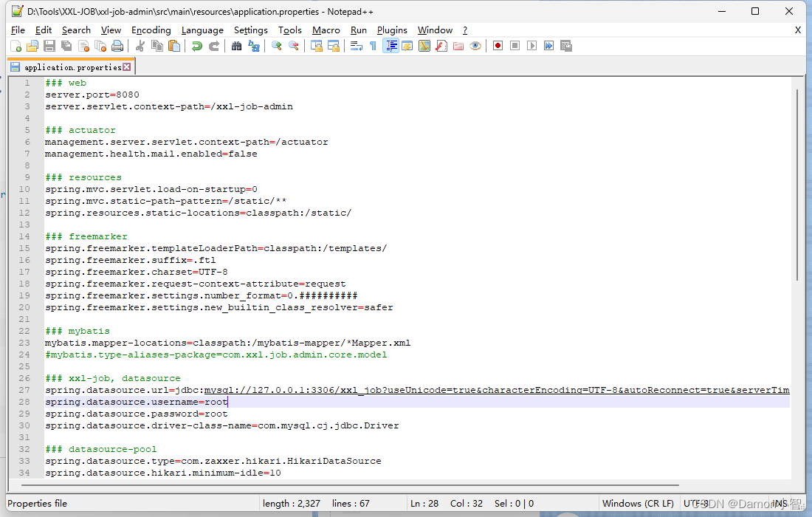
Task: Expand the Plugins menu
Action: coord(392,30)
